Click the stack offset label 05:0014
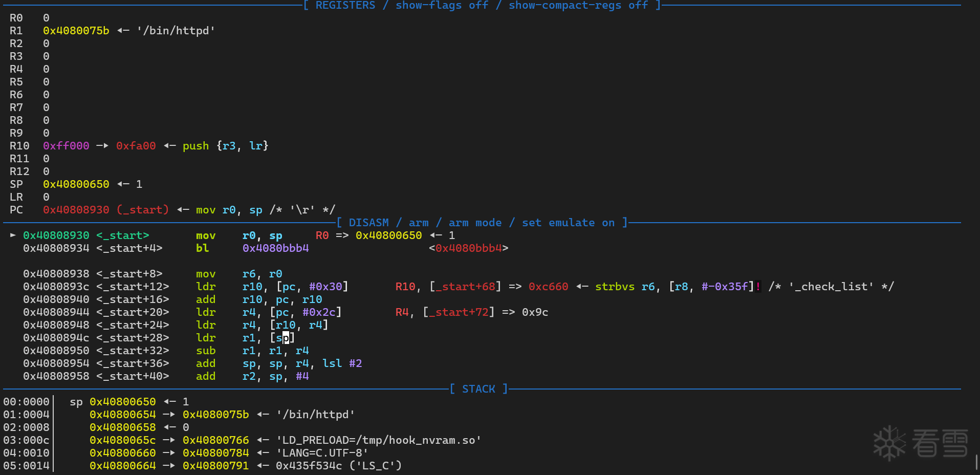Screen dimensions: 980x475 pos(27,466)
